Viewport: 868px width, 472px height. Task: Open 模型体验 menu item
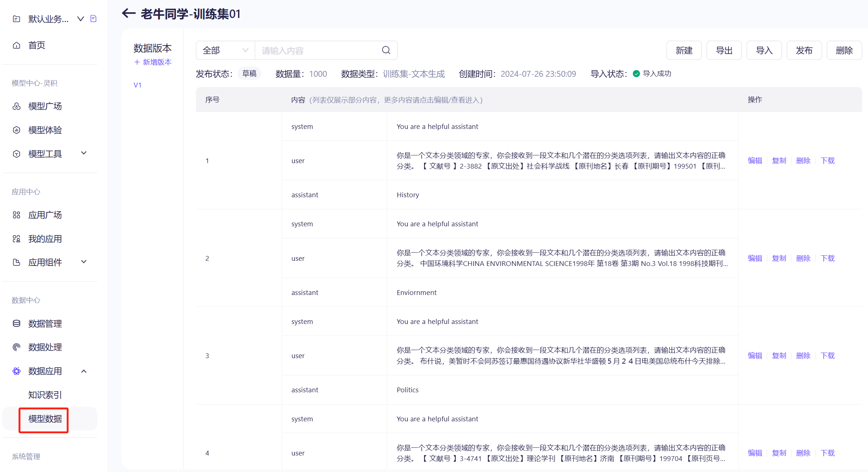click(x=45, y=130)
